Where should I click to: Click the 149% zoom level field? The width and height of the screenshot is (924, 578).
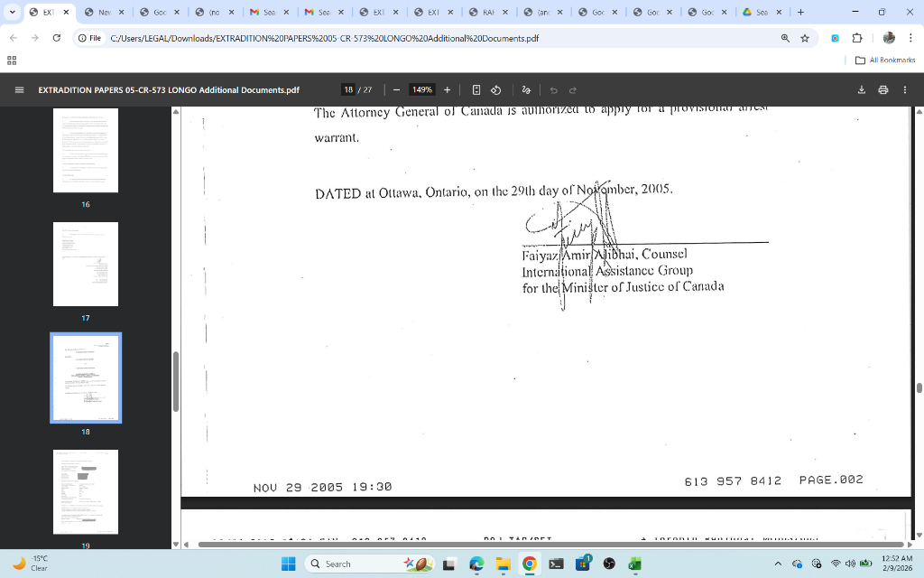coord(421,89)
